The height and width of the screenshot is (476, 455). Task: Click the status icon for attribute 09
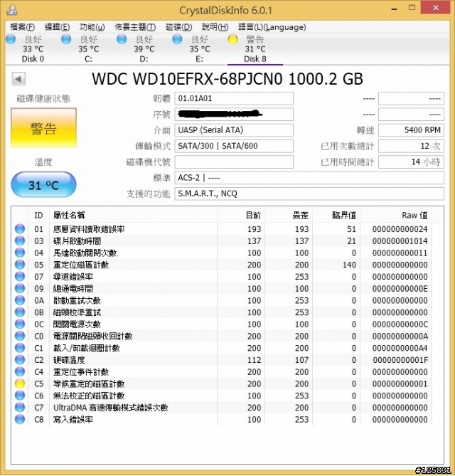pos(20,288)
